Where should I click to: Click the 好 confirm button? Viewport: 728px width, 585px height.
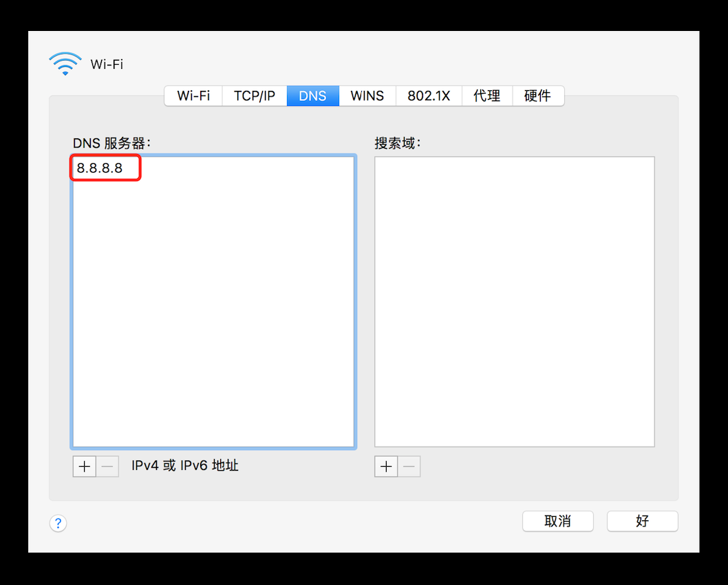tap(642, 521)
